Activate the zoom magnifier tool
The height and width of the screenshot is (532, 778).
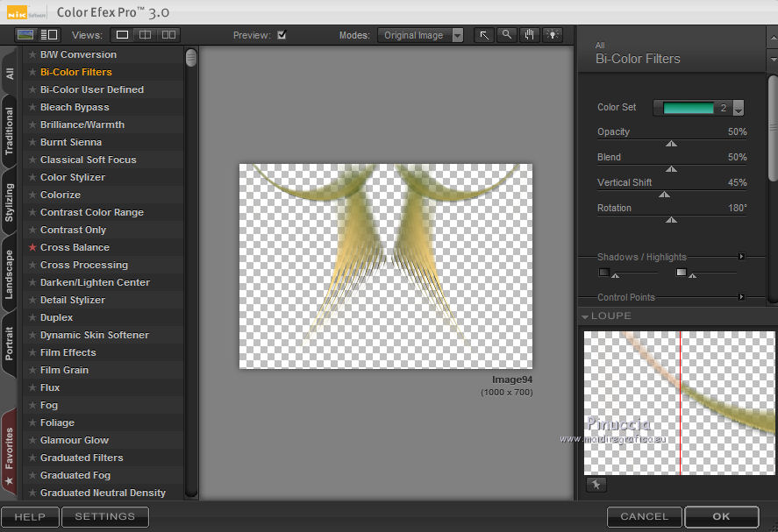click(507, 35)
